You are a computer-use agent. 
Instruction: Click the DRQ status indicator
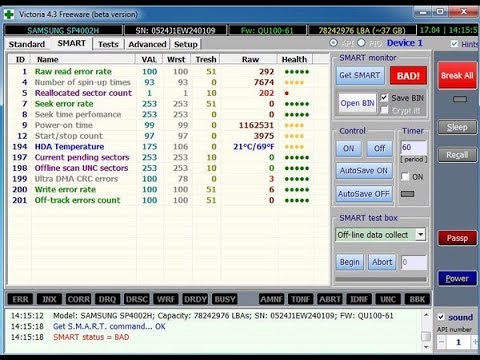pyautogui.click(x=107, y=299)
